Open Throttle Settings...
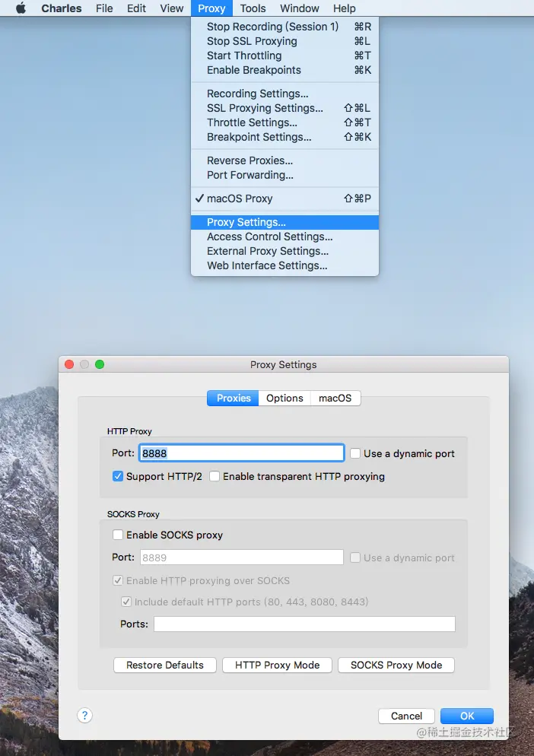The height and width of the screenshot is (756, 534). point(284,122)
